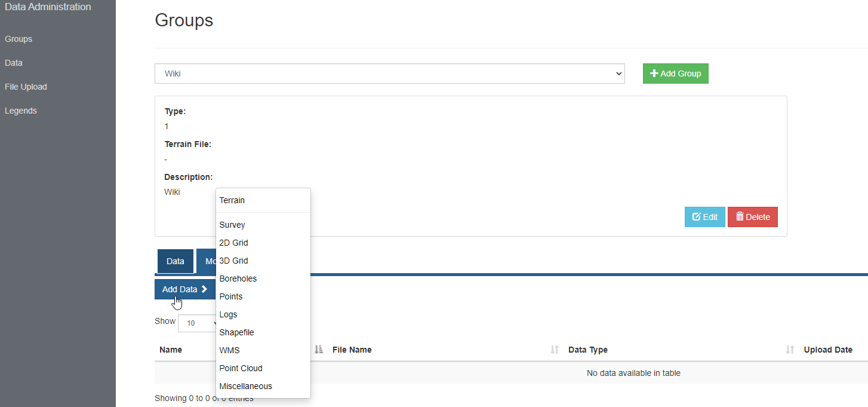Expand the Add Data menu
The width and height of the screenshot is (868, 407).
tap(185, 289)
